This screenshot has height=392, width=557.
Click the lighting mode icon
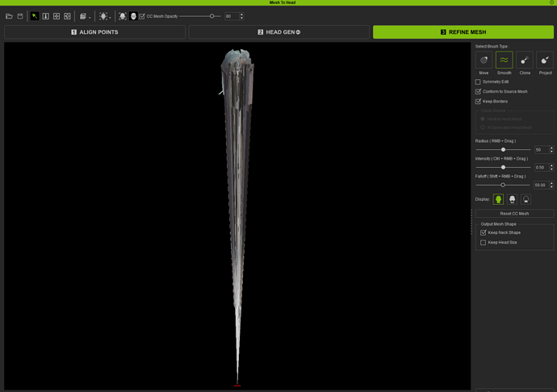click(x=103, y=16)
